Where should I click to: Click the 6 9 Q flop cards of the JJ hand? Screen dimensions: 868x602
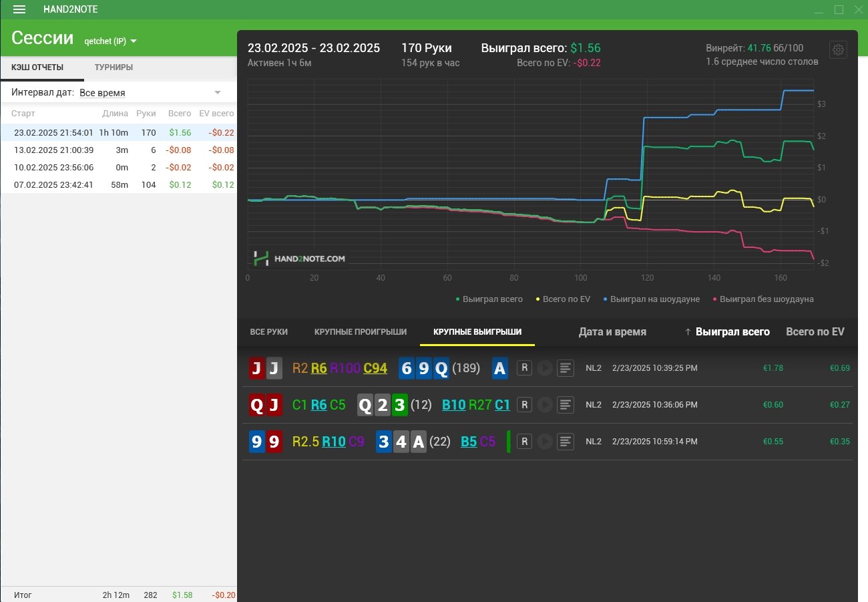tap(424, 368)
